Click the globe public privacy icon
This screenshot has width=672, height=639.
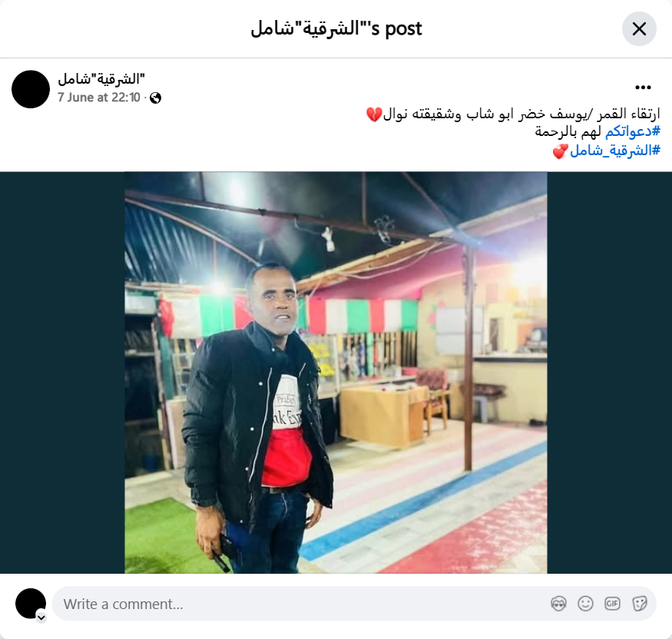pos(156,98)
